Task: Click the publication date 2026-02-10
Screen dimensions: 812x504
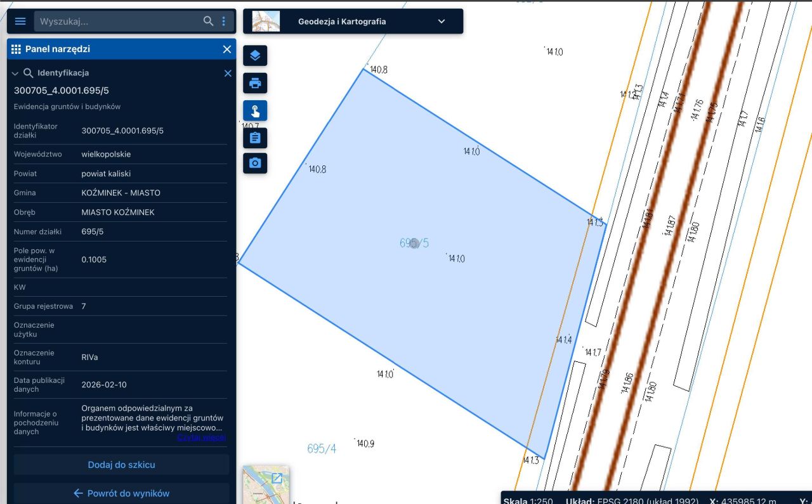Action: 104,385
